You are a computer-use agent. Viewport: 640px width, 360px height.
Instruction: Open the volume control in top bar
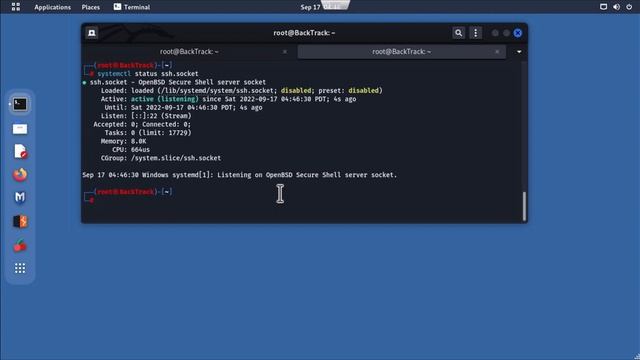pyautogui.click(x=616, y=7)
